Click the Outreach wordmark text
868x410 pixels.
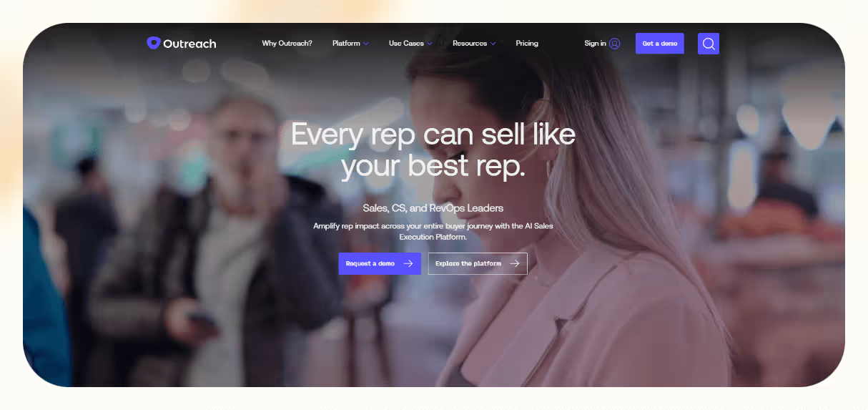tap(189, 44)
